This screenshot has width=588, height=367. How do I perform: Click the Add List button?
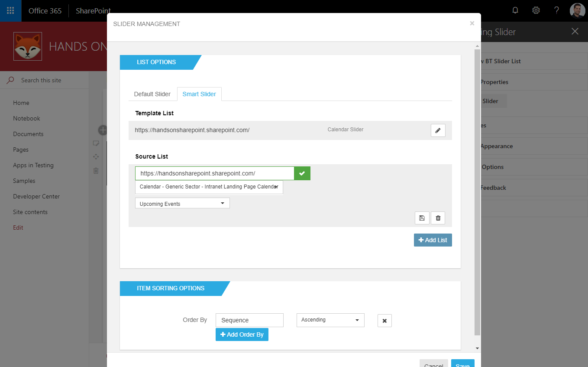pyautogui.click(x=433, y=240)
